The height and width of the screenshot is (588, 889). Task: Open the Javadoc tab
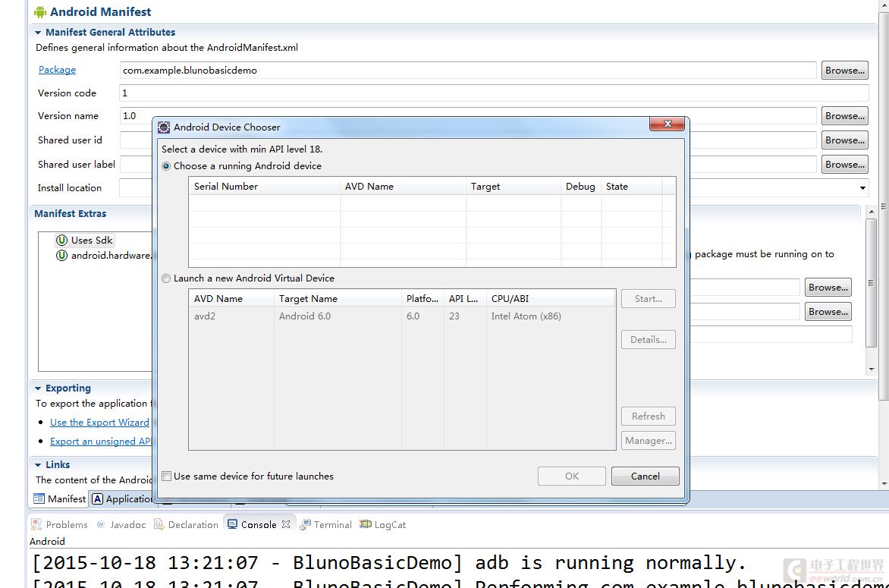(121, 524)
